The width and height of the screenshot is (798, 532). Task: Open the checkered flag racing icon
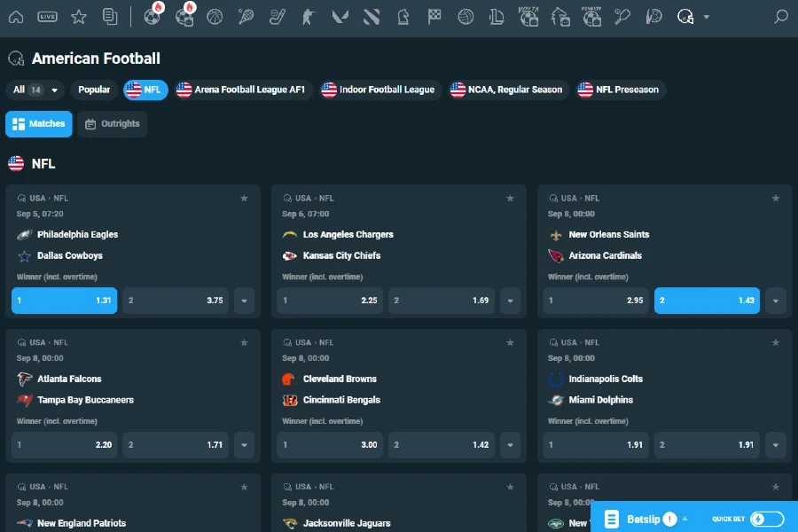[x=434, y=17]
